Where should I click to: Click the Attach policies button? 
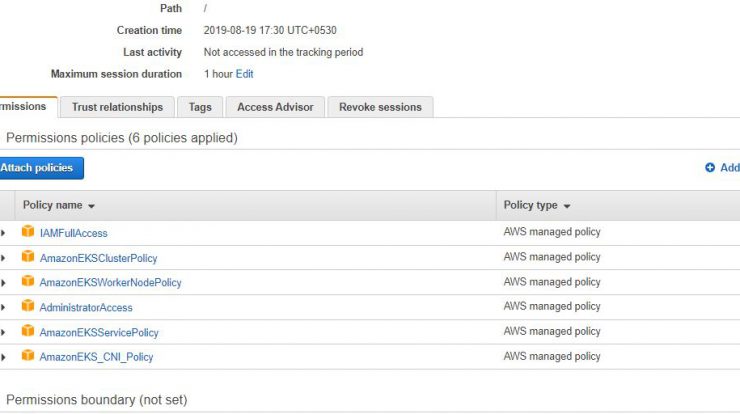pyautogui.click(x=41, y=168)
